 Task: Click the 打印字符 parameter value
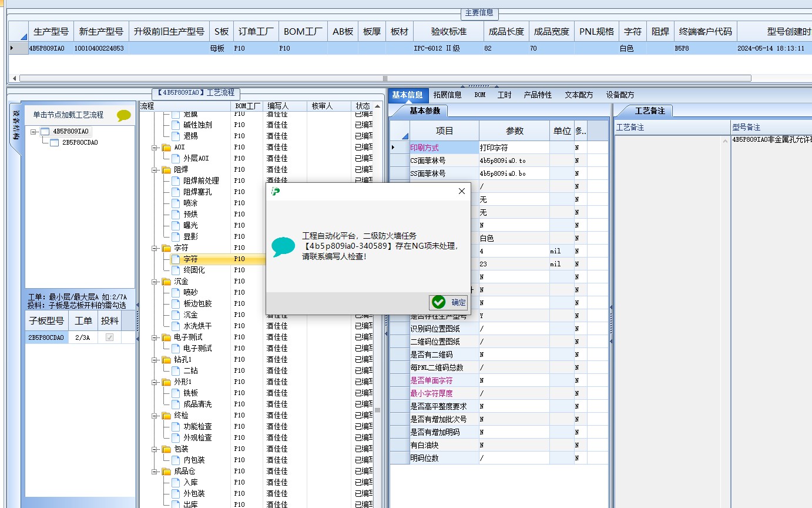[x=514, y=148]
